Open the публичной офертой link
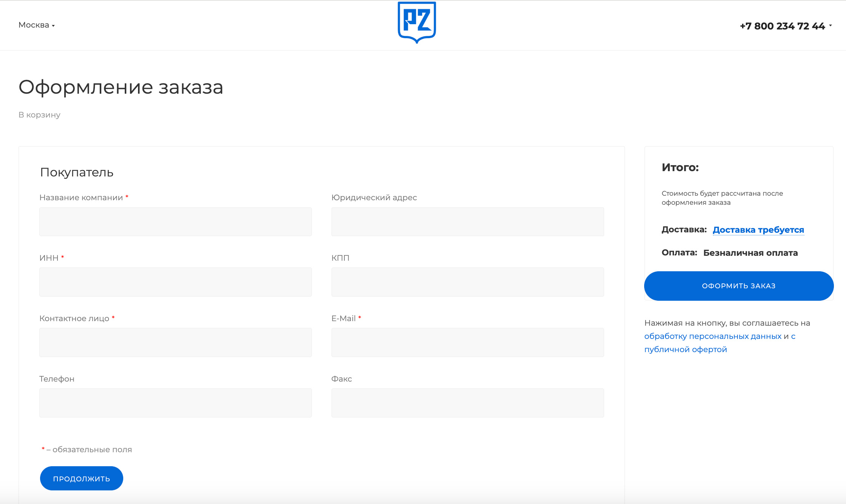Image resolution: width=846 pixels, height=504 pixels. click(x=686, y=349)
